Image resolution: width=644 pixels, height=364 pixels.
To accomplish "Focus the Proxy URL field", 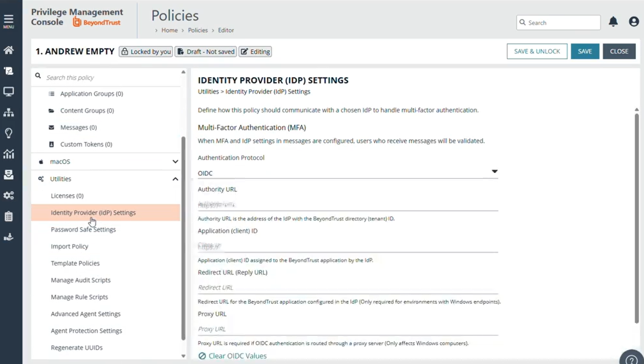I will click(x=348, y=329).
